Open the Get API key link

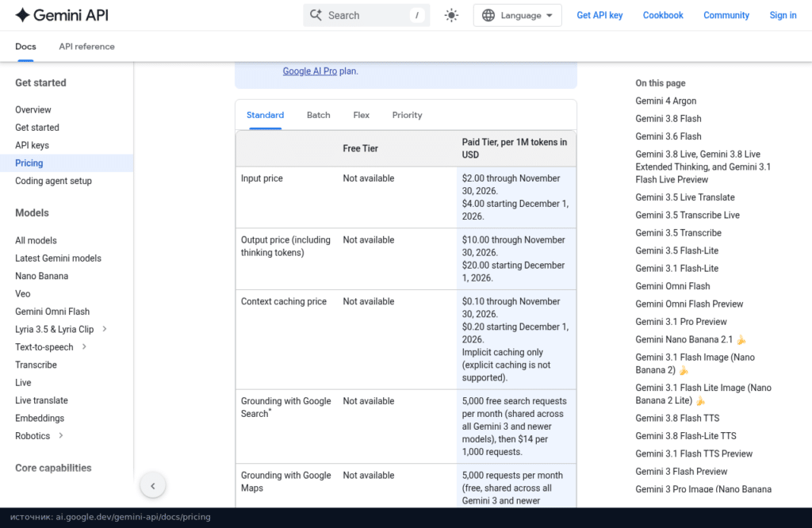tap(599, 16)
